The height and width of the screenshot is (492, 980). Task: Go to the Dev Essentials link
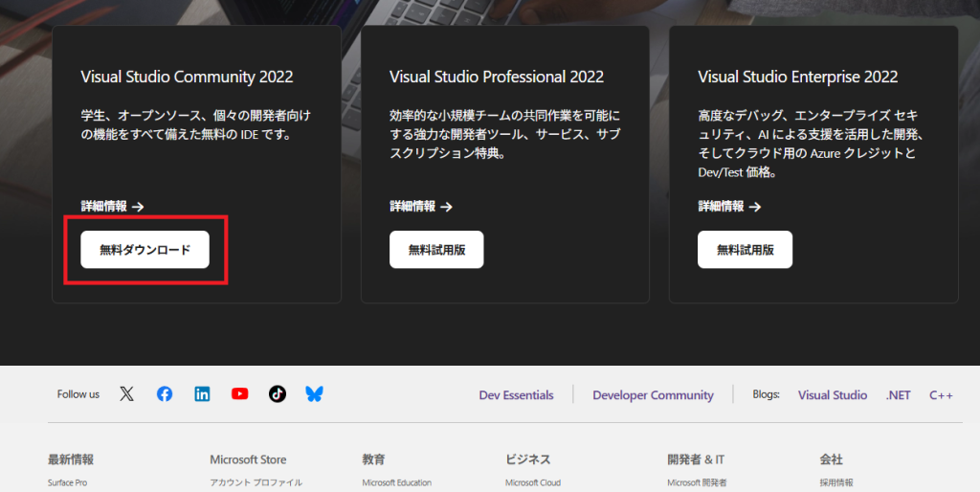(x=516, y=395)
